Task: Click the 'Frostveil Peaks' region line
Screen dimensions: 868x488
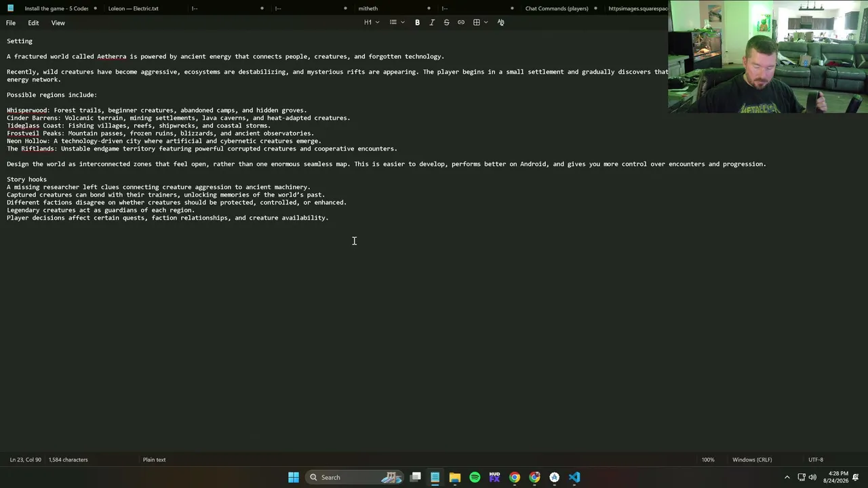Action: 160,134
